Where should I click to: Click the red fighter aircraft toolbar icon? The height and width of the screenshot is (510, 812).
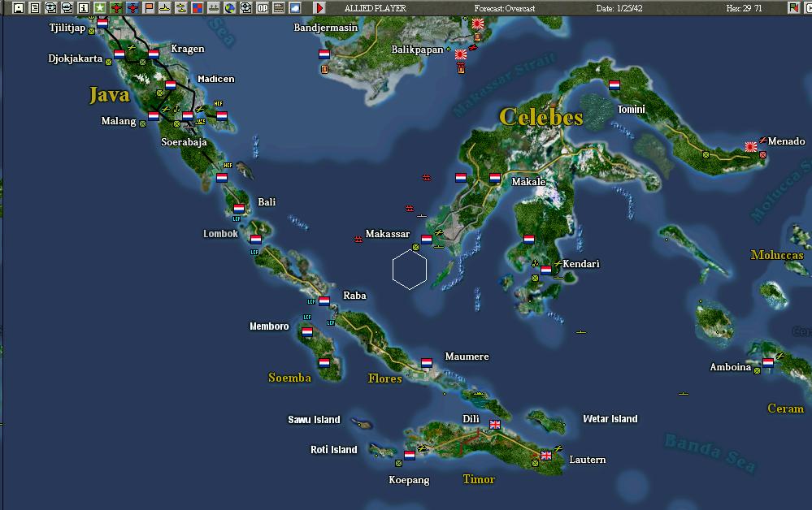point(115,6)
